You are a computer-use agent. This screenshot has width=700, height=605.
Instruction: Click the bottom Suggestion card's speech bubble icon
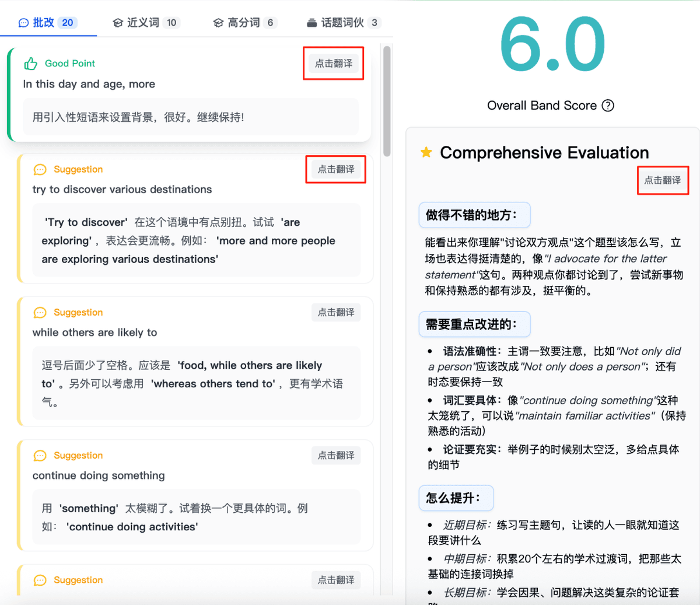(x=40, y=580)
